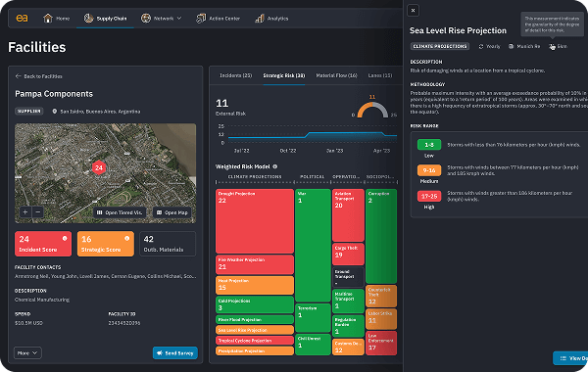
Task: Open Home from the house icon
Action: (48, 18)
